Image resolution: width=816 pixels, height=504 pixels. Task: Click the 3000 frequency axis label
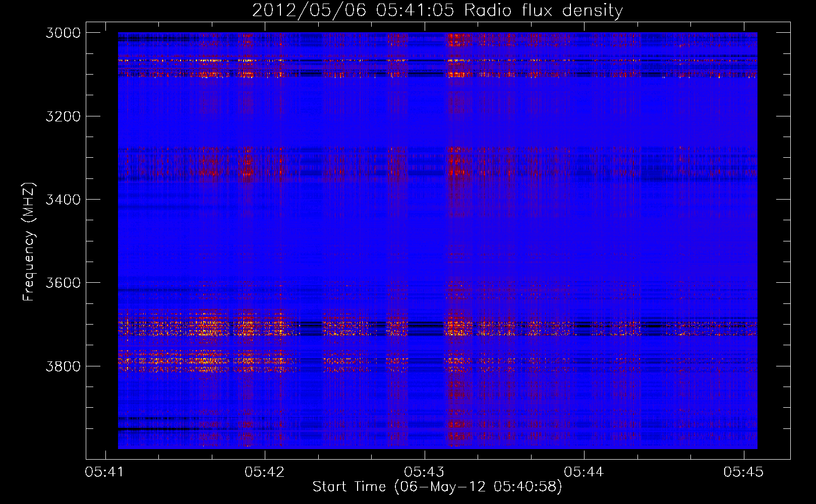63,33
